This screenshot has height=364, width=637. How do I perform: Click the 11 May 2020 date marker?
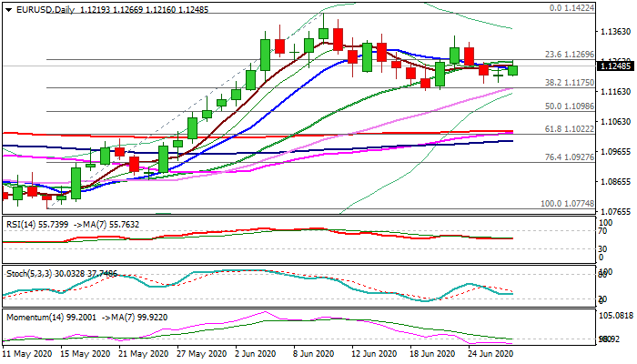click(28, 353)
